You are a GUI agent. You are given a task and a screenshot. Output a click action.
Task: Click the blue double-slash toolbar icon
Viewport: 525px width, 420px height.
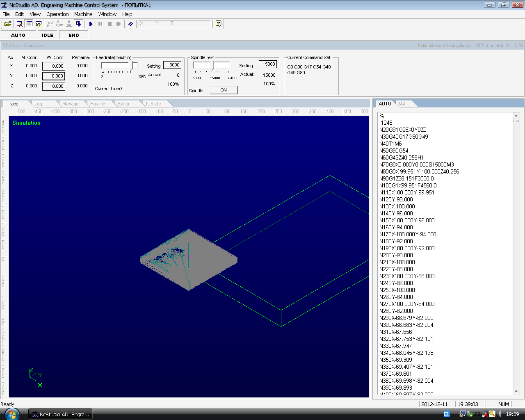click(130, 24)
